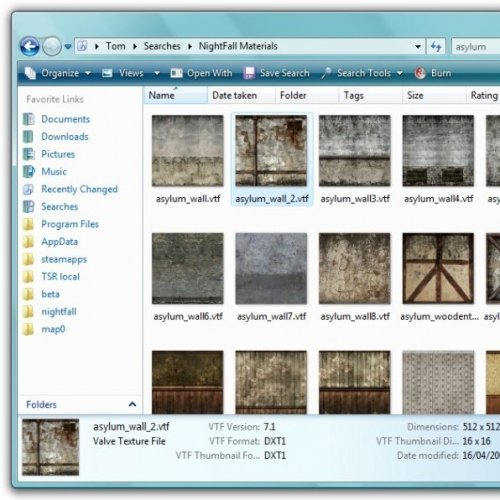The width and height of the screenshot is (500, 500).
Task: Expand the Folders pane with the chevron
Action: (x=132, y=404)
